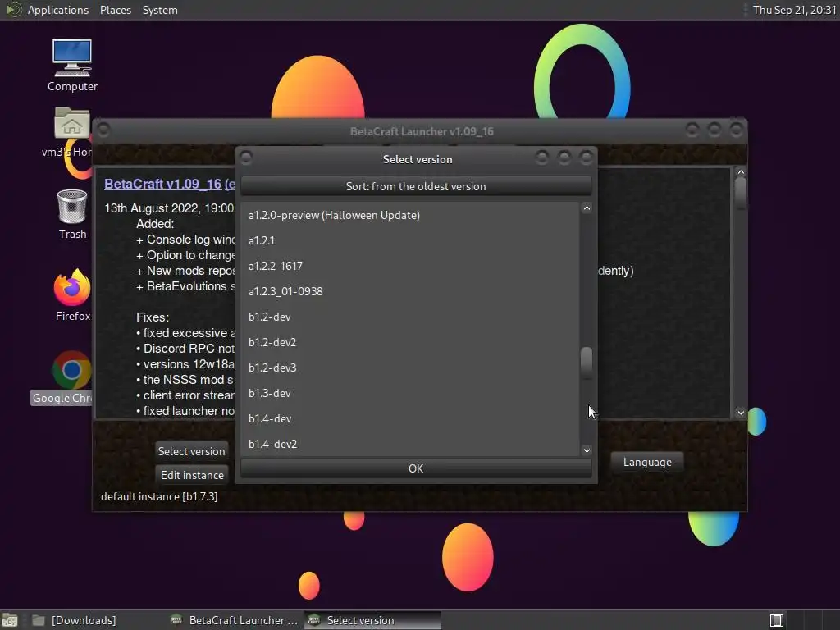This screenshot has height=630, width=840.
Task: Maximize the BetaCraft Launcher window
Action: [714, 129]
